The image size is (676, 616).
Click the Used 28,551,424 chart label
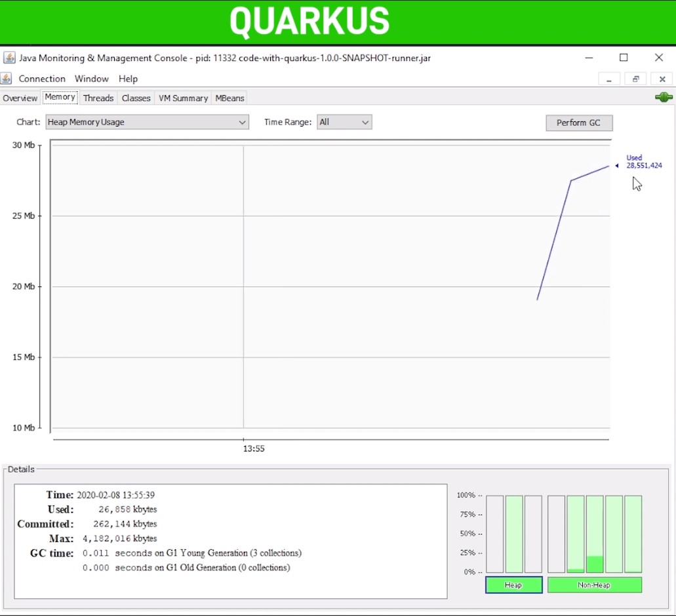click(644, 162)
